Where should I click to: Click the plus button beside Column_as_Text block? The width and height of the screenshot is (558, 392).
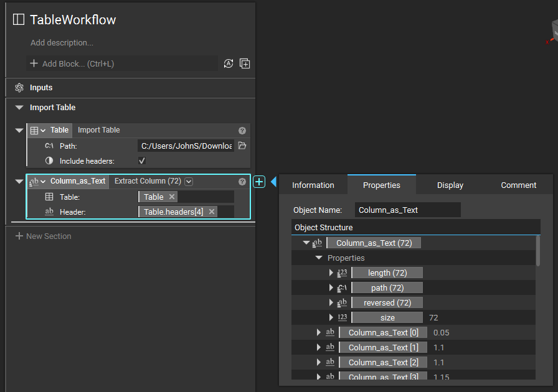click(x=259, y=182)
